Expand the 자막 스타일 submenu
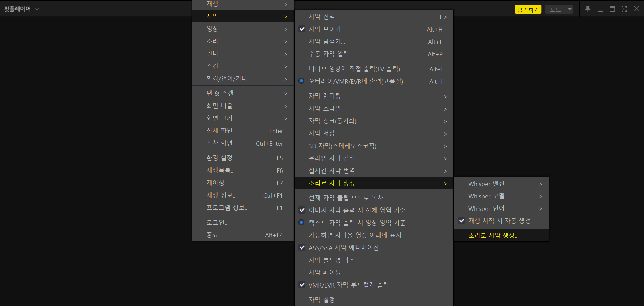Viewport: 644px width, 306px height. 325,108
